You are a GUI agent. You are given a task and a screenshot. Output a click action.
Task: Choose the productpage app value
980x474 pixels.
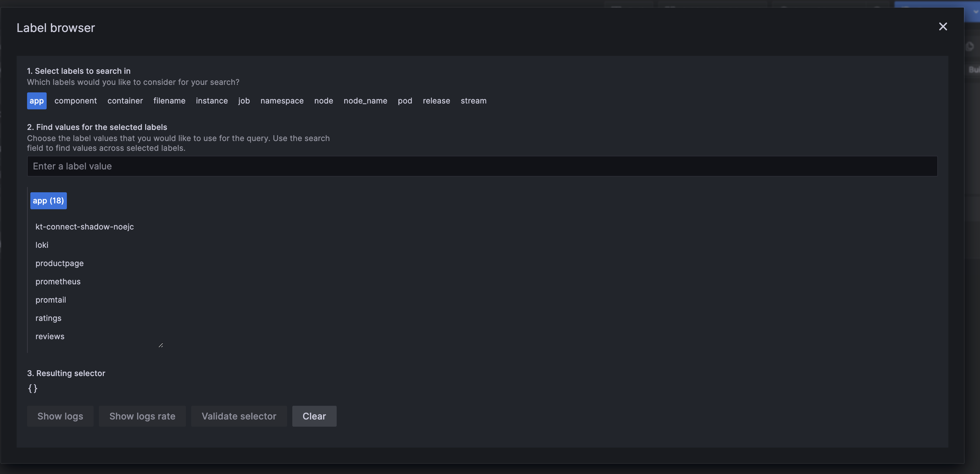[59, 263]
